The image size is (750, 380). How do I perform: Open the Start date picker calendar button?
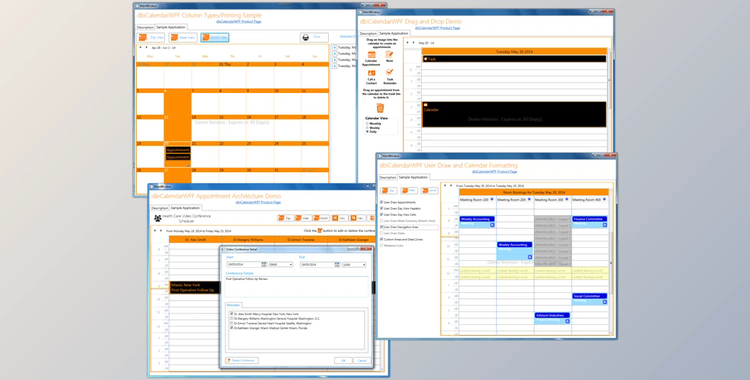pos(264,265)
